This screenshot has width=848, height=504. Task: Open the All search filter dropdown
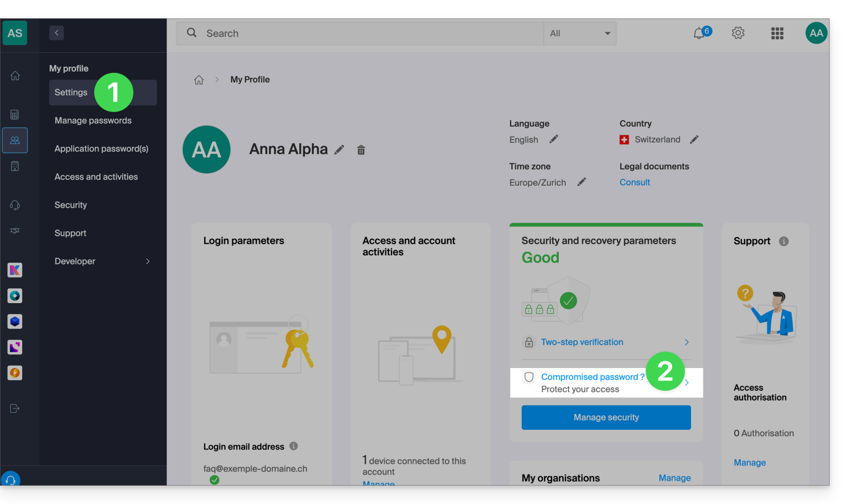(580, 33)
